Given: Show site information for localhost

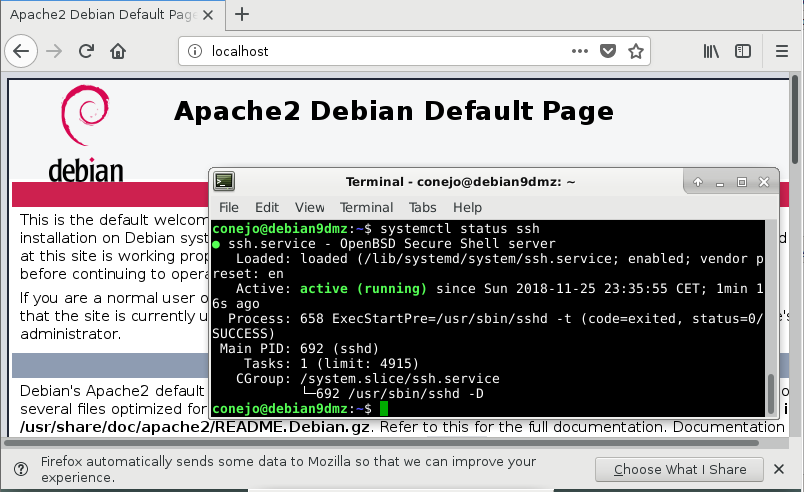Looking at the screenshot, I should pos(194,51).
